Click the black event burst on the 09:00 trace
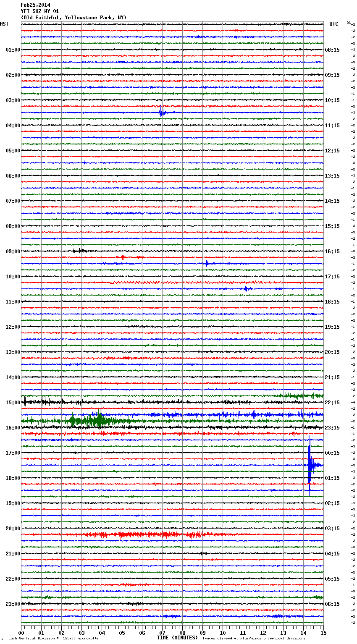This screenshot has height=644, width=357. (x=80, y=251)
